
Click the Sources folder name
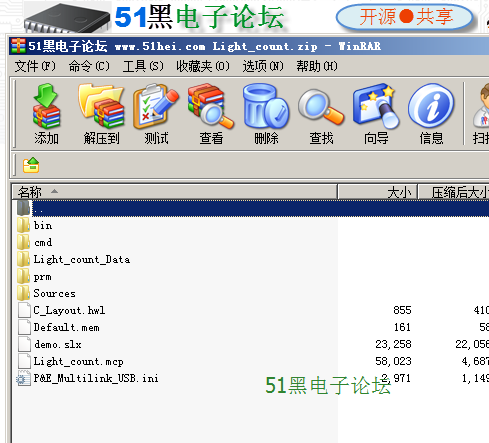pyautogui.click(x=54, y=293)
